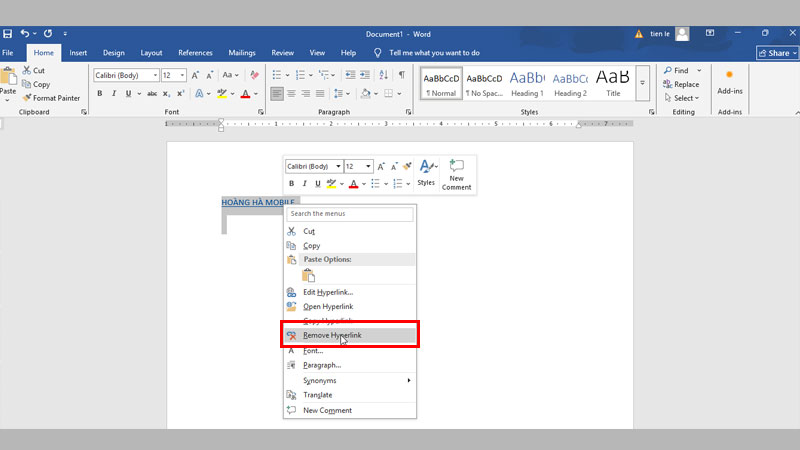Toggle Bold in the ribbon Font group
The width and height of the screenshot is (800, 450).
[100, 94]
